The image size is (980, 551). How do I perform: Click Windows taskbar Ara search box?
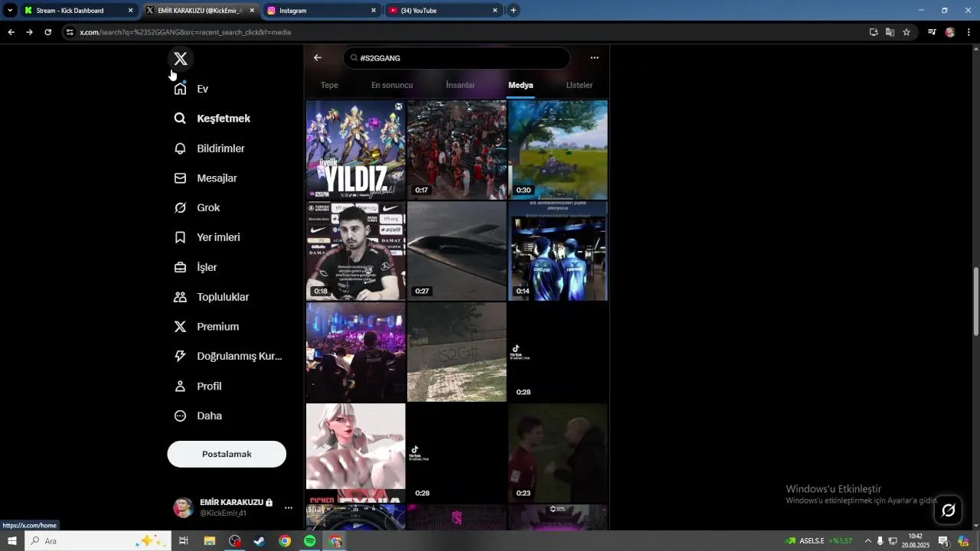(x=98, y=541)
